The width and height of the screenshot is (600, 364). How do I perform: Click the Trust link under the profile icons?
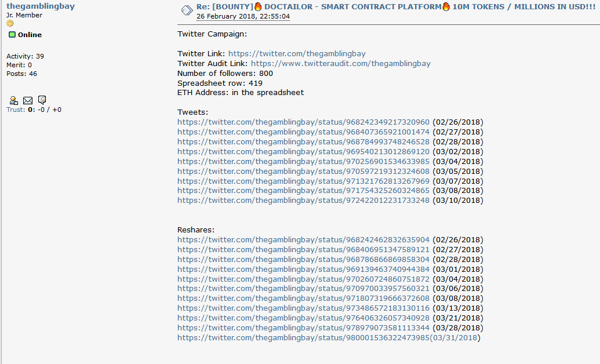[16, 110]
